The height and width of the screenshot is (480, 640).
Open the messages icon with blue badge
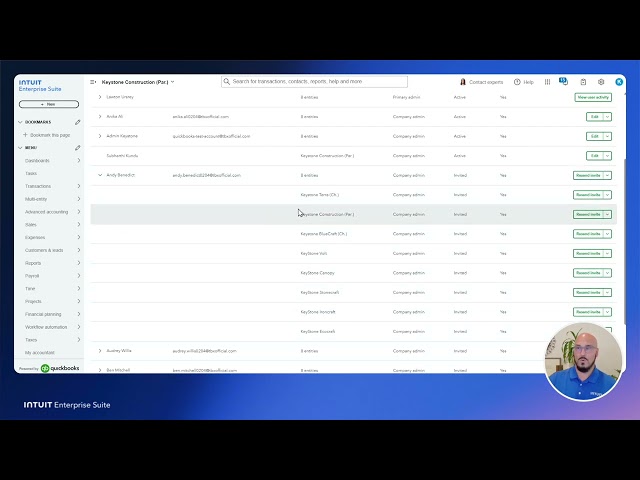click(x=564, y=81)
